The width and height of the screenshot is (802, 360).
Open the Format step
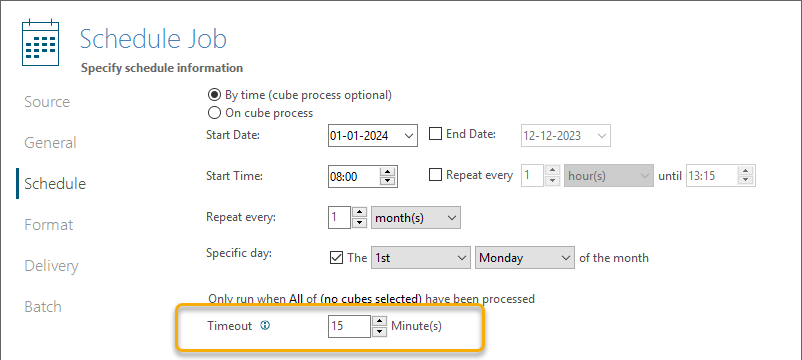(x=49, y=225)
